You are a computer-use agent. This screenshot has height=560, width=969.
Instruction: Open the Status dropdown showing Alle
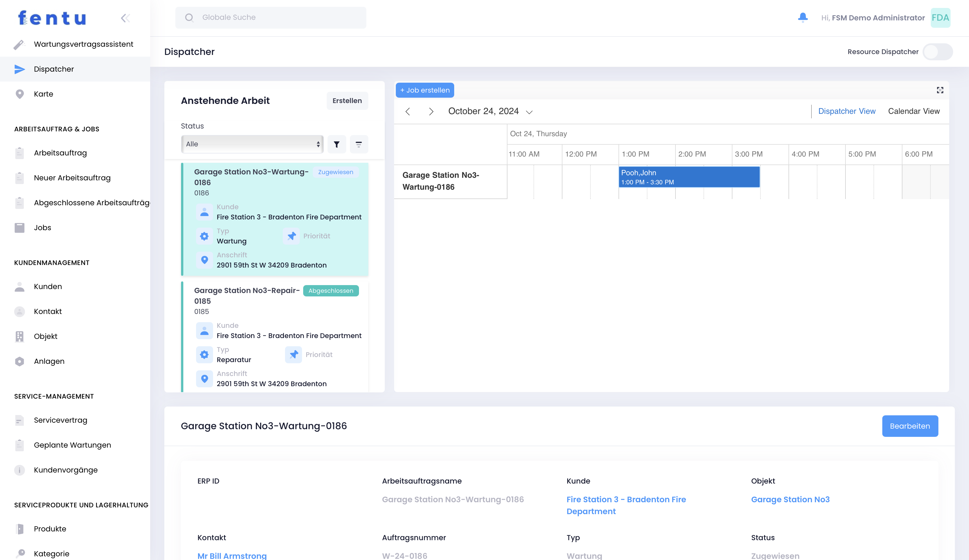[x=252, y=144]
